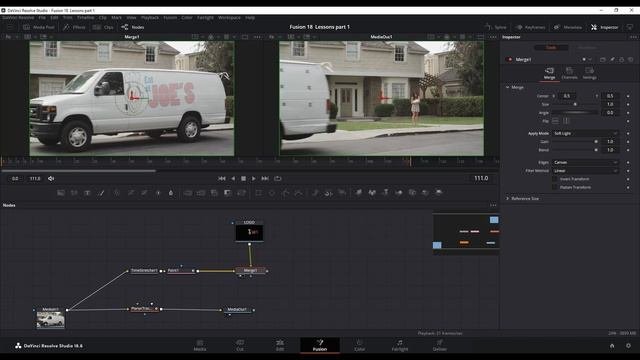Open the Spline editor panel
This screenshot has width=640, height=360.
coord(496,27)
